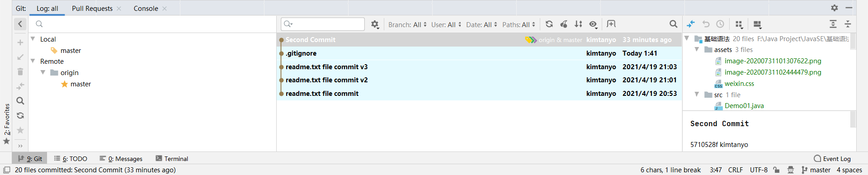The image size is (868, 175).
Task: Switch to the Console tab
Action: [x=146, y=8]
